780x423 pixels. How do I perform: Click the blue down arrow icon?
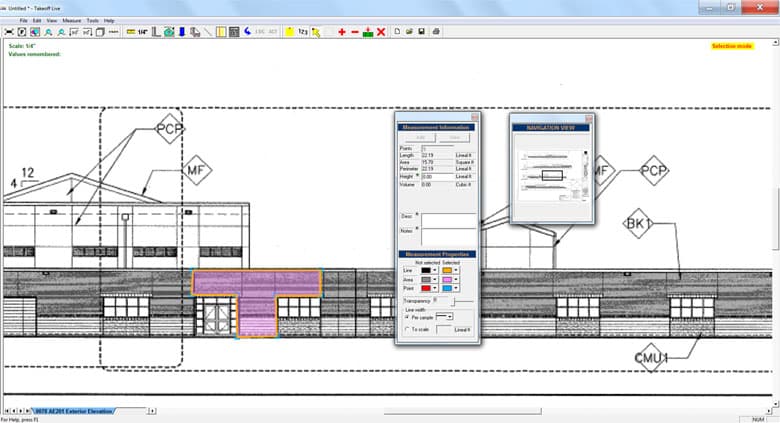[x=181, y=32]
